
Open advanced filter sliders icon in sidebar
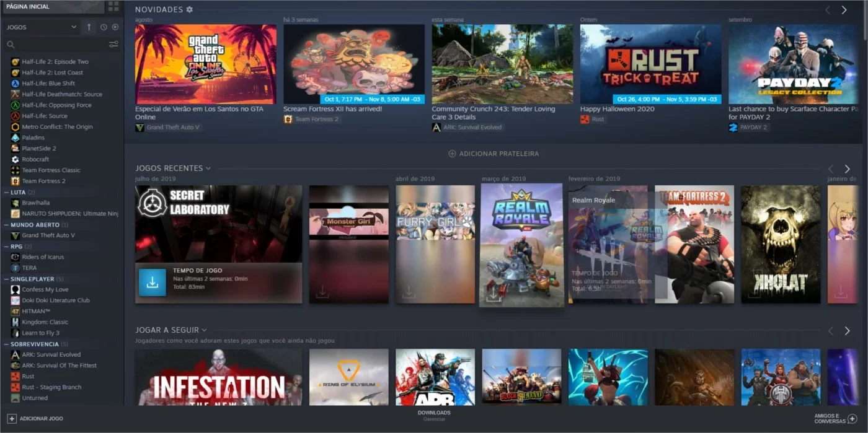pos(113,45)
